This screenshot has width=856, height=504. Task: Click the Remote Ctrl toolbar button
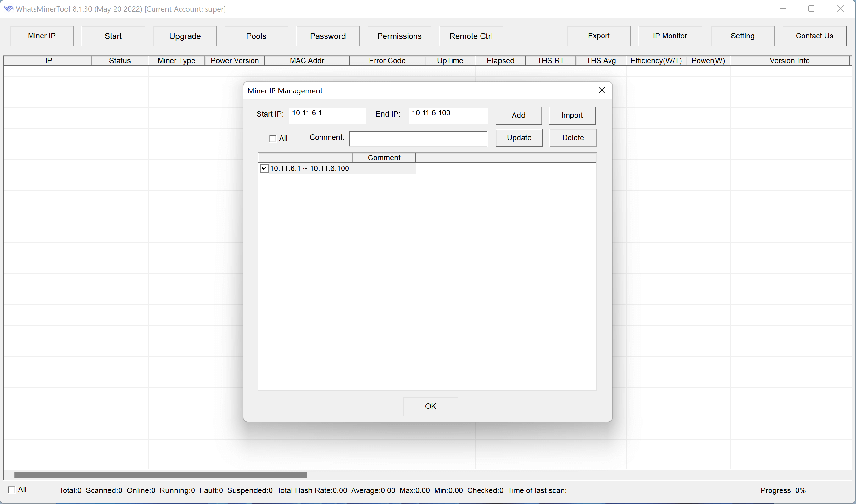pos(471,36)
